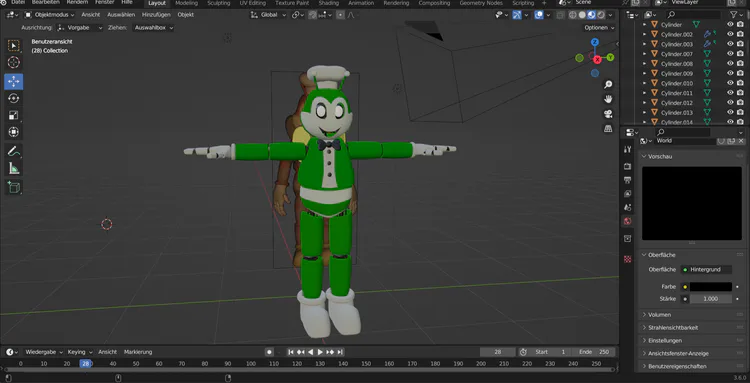The width and height of the screenshot is (750, 383).
Task: Pick the Transform tool
Action: click(x=13, y=132)
